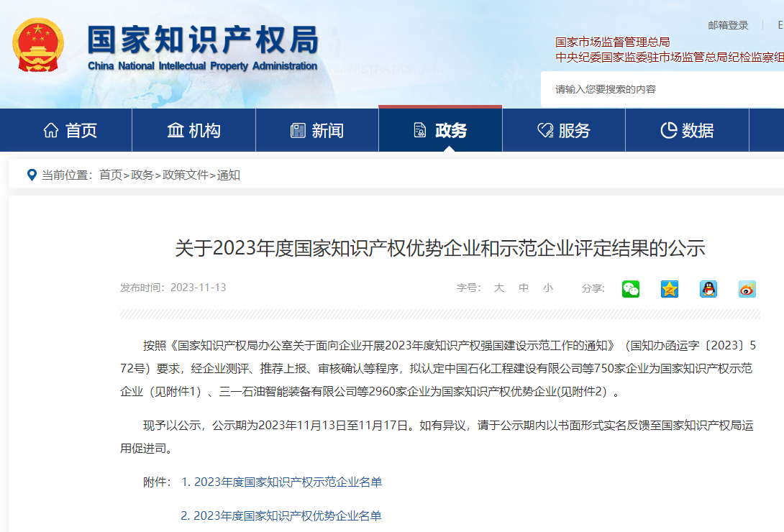The height and width of the screenshot is (532, 784).
Task: Set font size to 小
Action: 548,288
